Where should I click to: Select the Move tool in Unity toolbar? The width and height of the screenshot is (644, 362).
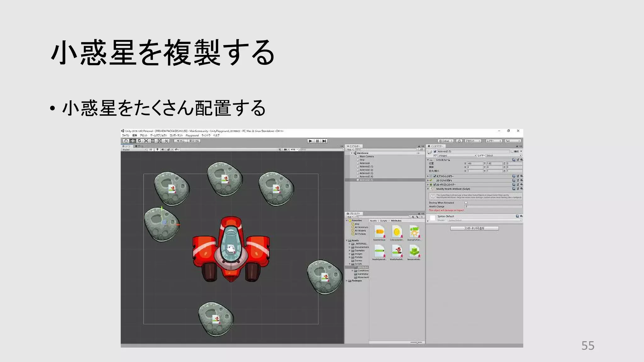pyautogui.click(x=133, y=141)
